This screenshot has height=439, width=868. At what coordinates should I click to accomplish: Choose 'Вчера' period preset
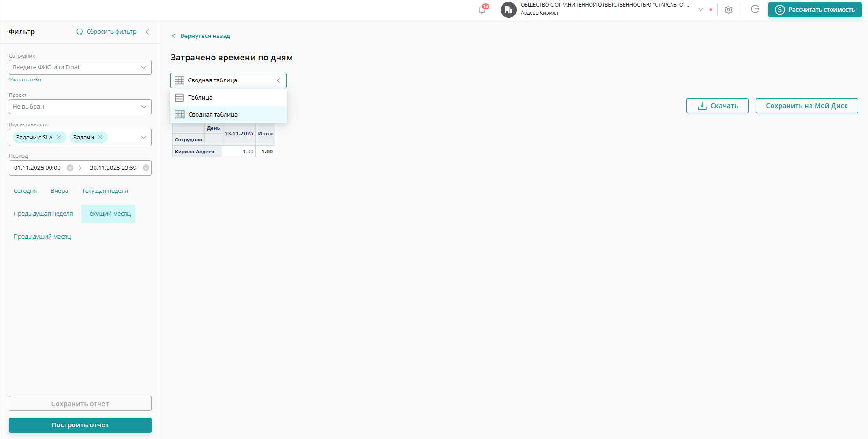pyautogui.click(x=59, y=191)
